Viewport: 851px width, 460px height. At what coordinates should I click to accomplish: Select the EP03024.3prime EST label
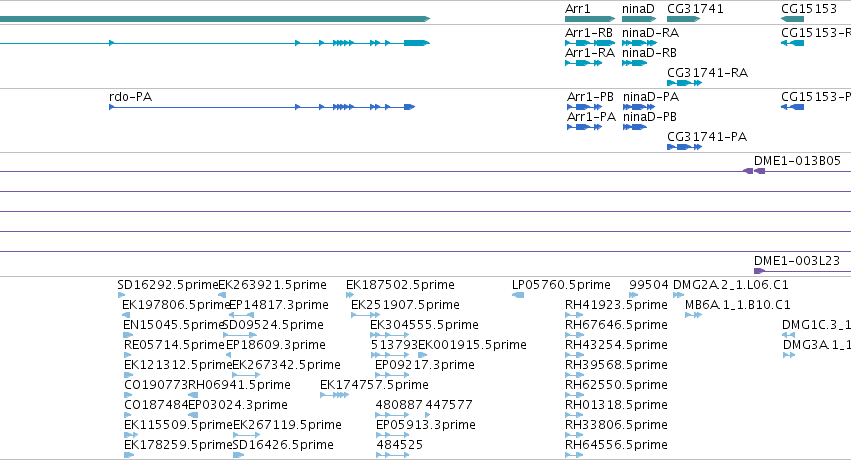point(238,405)
